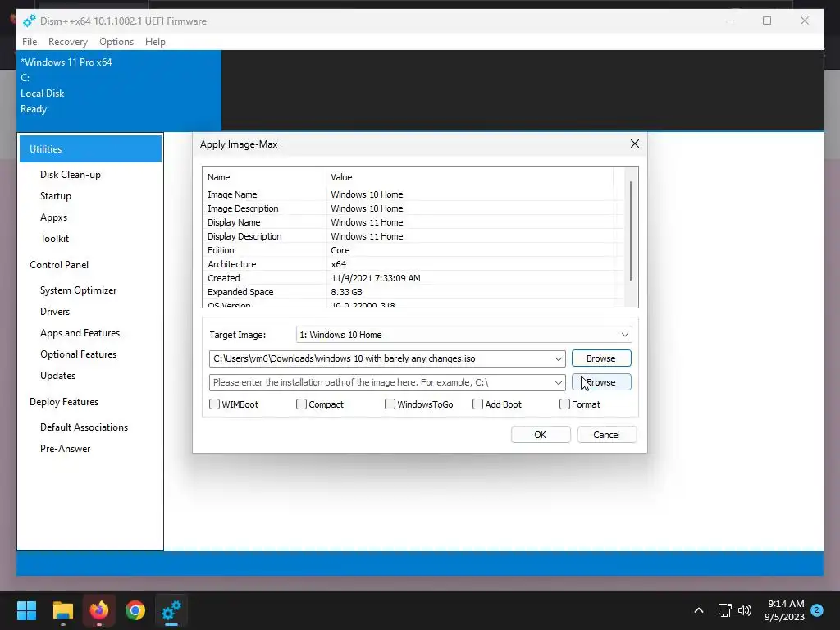
Task: Cancel the Apply Image dialog
Action: click(607, 435)
